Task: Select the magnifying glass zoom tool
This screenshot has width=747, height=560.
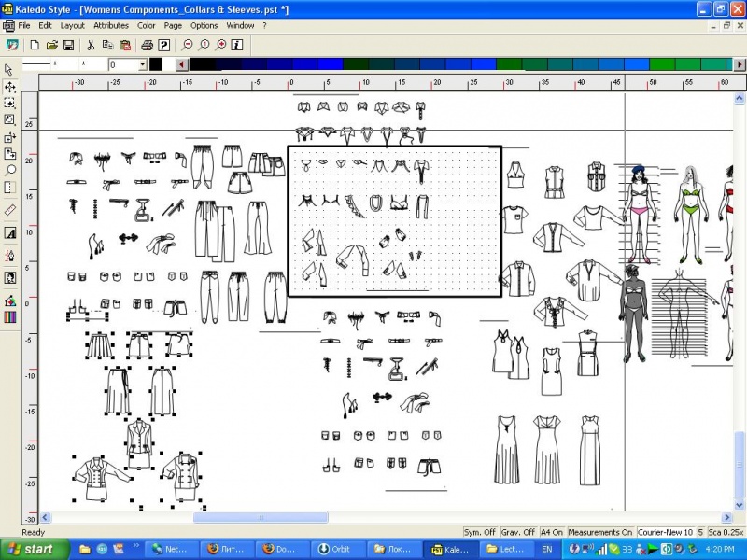Action: [x=9, y=171]
